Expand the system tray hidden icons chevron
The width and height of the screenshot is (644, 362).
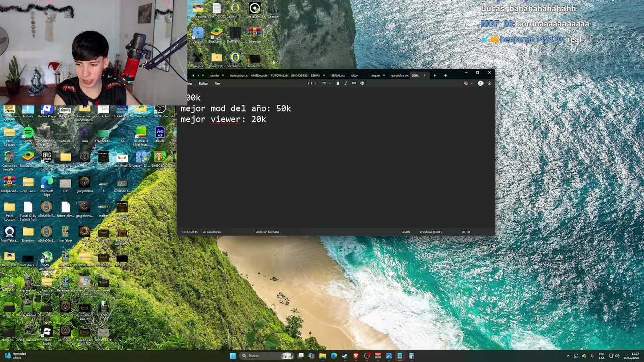[568, 356]
